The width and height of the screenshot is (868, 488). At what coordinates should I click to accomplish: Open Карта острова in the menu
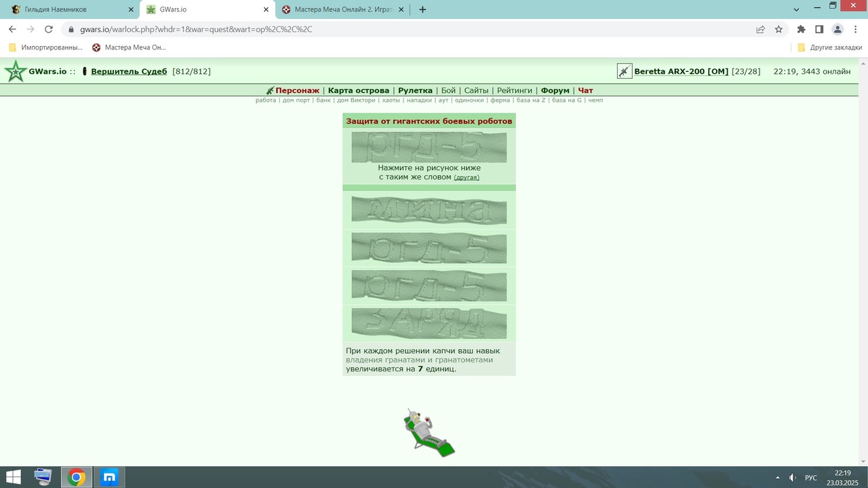pos(359,90)
